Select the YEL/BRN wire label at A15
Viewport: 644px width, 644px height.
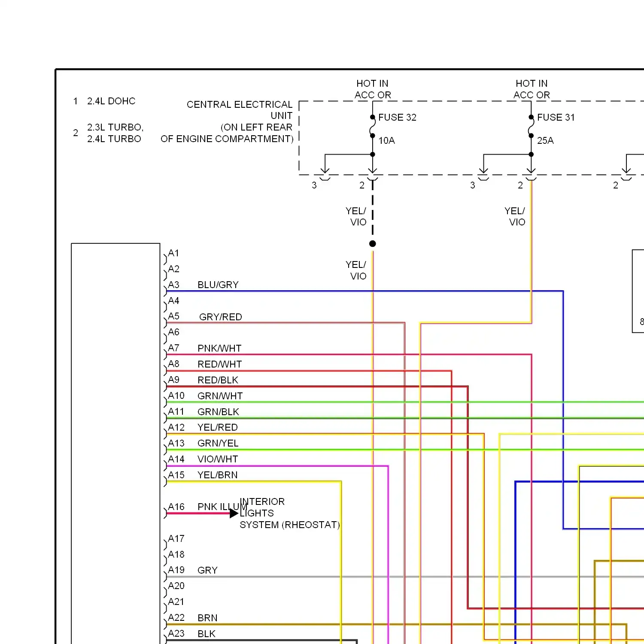pyautogui.click(x=217, y=475)
